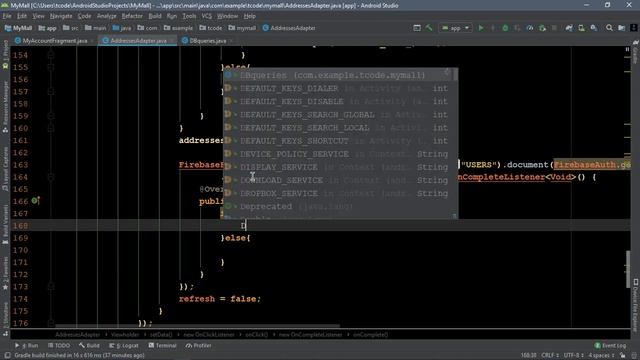Select DBqueries completion suggestion
640x360 pixels.
click(338, 75)
